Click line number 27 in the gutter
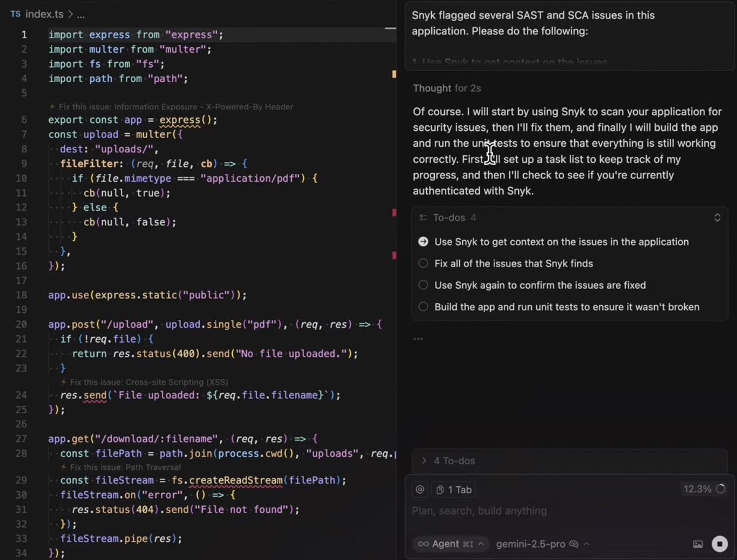737x560 pixels. [x=21, y=438]
